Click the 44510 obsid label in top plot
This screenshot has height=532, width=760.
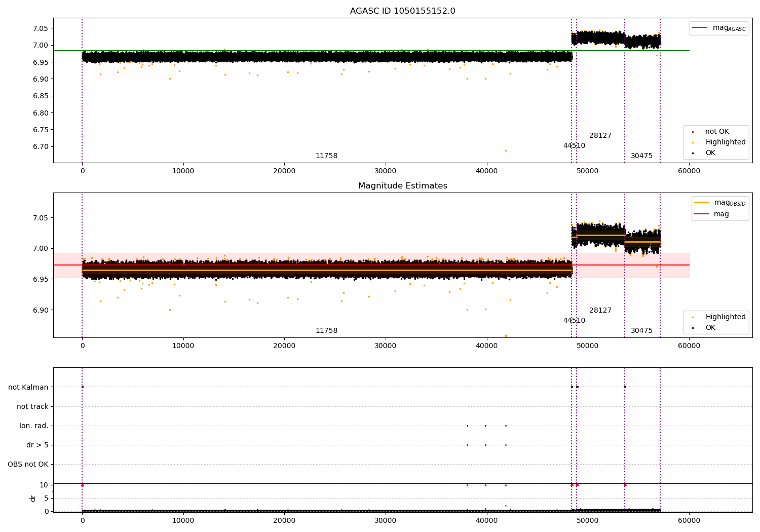[574, 146]
